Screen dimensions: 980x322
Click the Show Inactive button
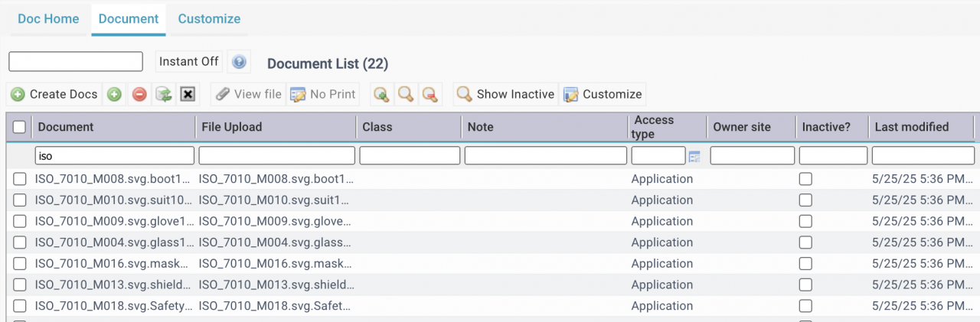coord(505,94)
